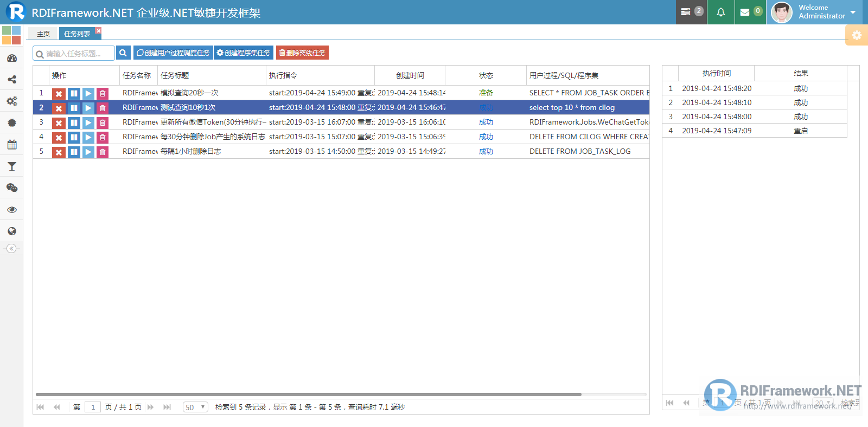Switch to the 主页 tab
Viewport: 868px width, 427px height.
tap(43, 34)
